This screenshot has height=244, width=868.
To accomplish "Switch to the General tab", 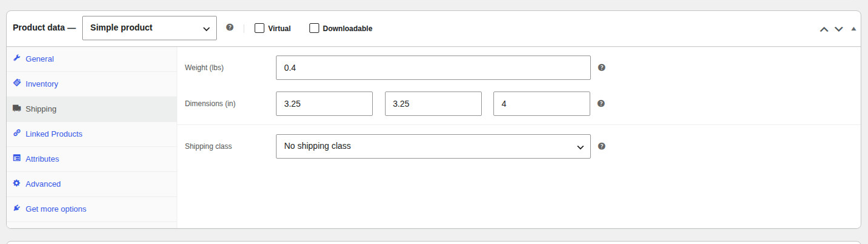I will pos(91,59).
